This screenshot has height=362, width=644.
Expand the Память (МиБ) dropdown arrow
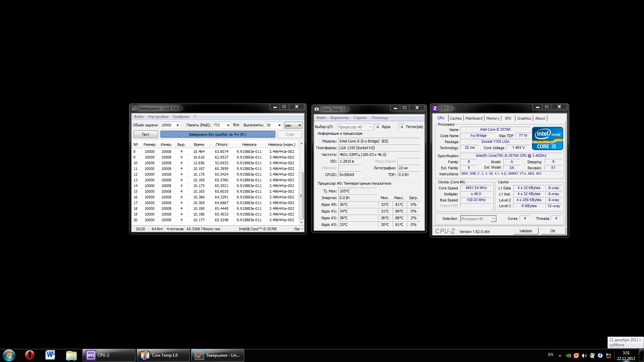(x=228, y=125)
